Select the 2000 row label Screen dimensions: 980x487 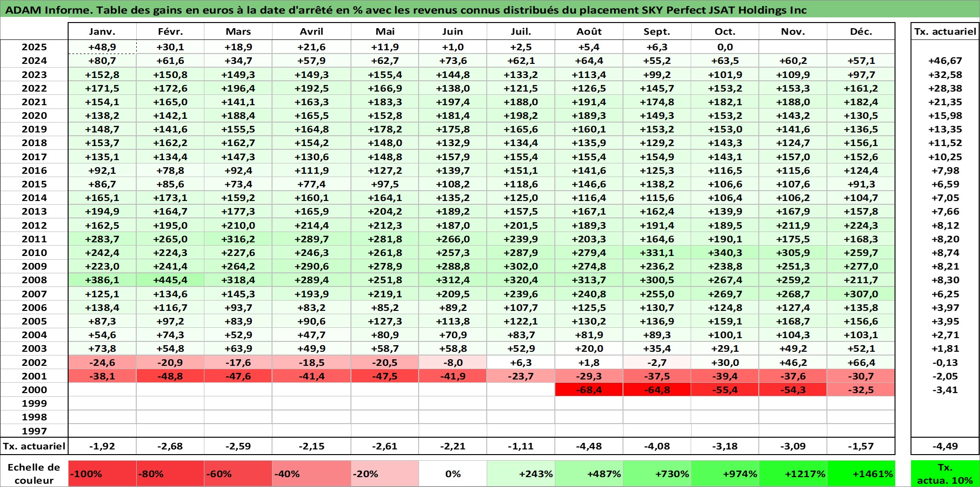(34, 390)
